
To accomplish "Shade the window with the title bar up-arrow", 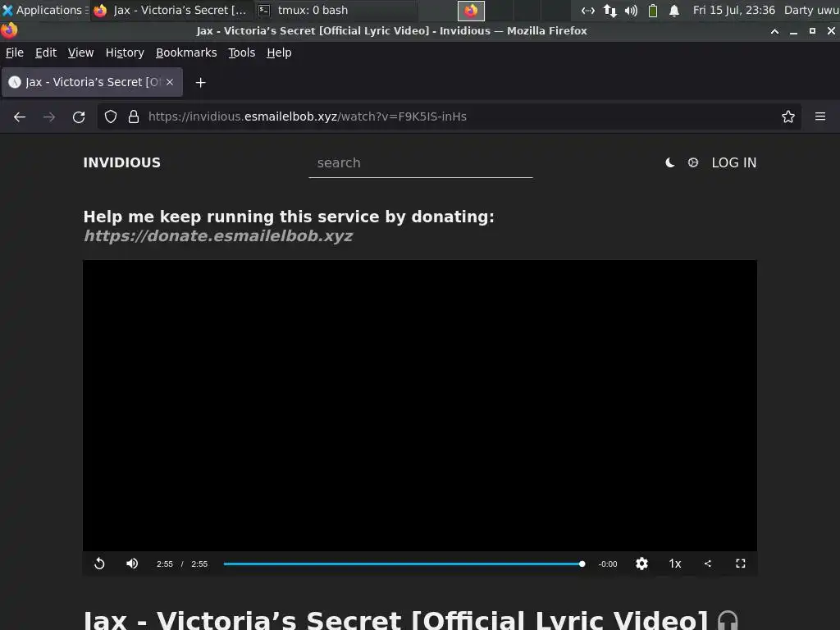I will pos(774,31).
